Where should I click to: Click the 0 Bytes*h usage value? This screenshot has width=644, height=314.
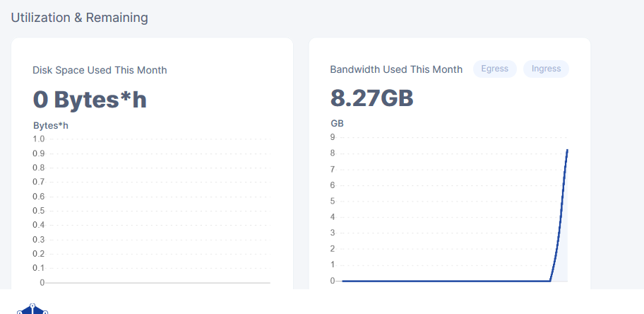(90, 100)
